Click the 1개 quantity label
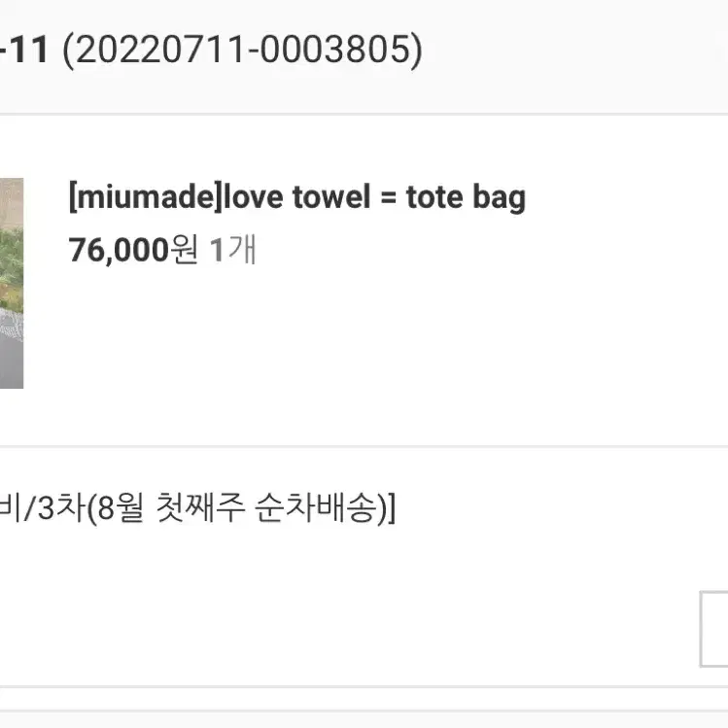Viewport: 728px width, 728px height. pos(233,250)
